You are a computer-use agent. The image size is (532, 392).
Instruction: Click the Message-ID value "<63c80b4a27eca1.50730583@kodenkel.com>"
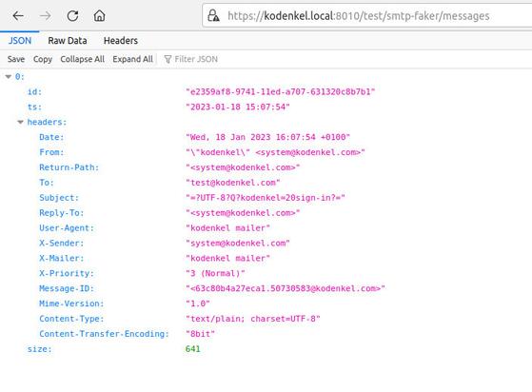(x=286, y=288)
